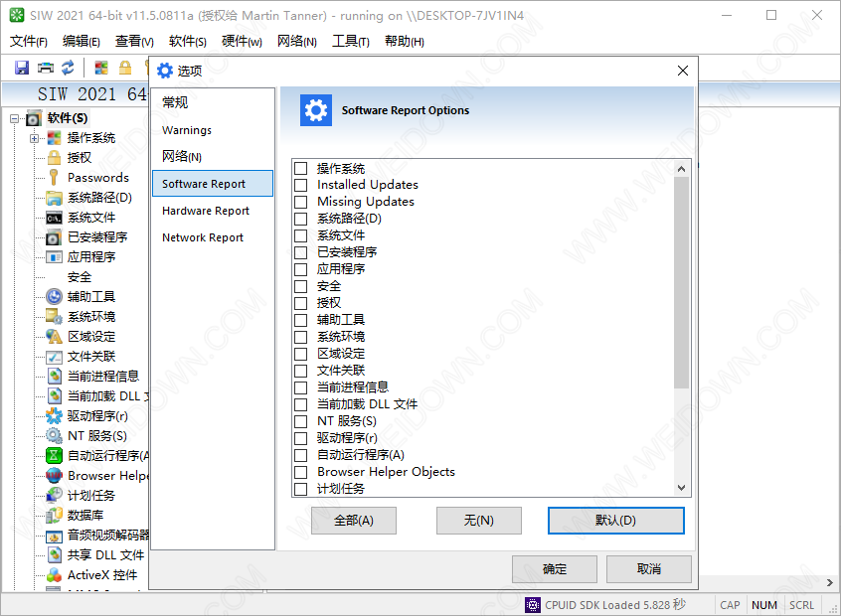Click the 音频视频解码器 icon in the tree
This screenshot has width=841, height=616.
pos(54,536)
